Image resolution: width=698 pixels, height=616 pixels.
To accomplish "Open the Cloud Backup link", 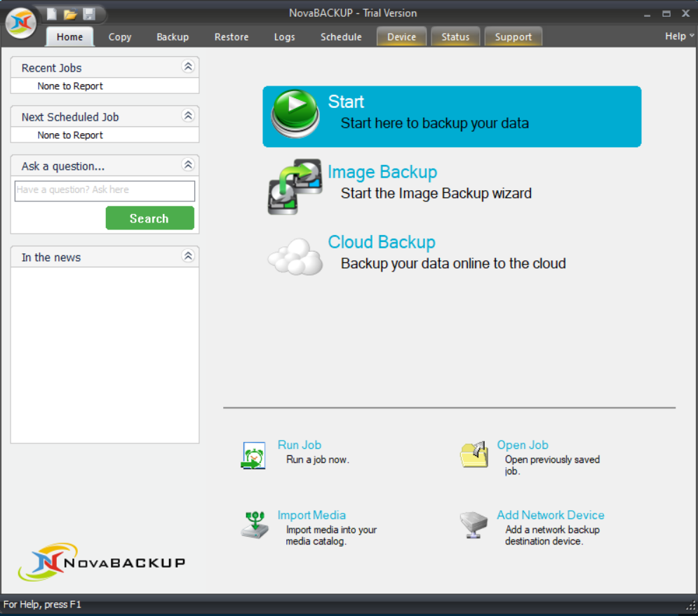I will coord(382,242).
